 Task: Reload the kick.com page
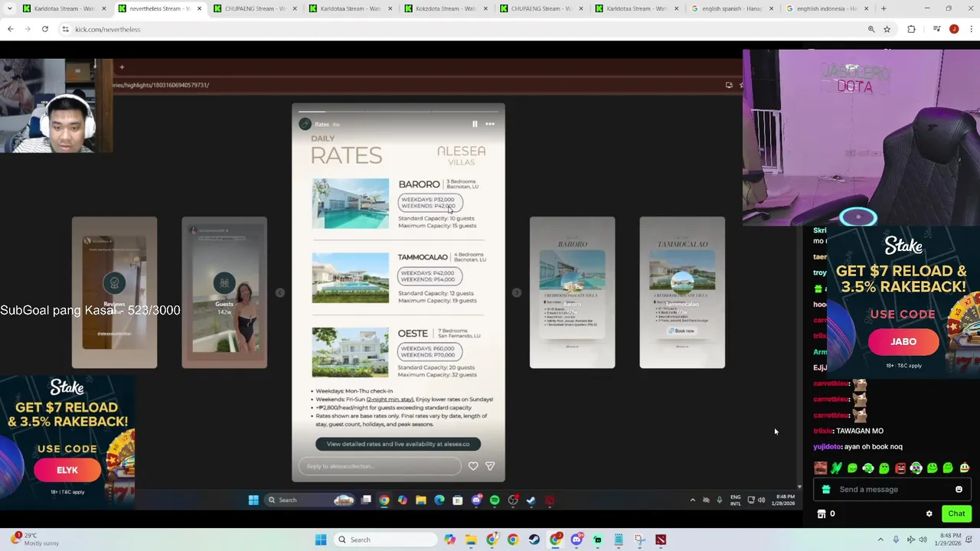tap(45, 29)
